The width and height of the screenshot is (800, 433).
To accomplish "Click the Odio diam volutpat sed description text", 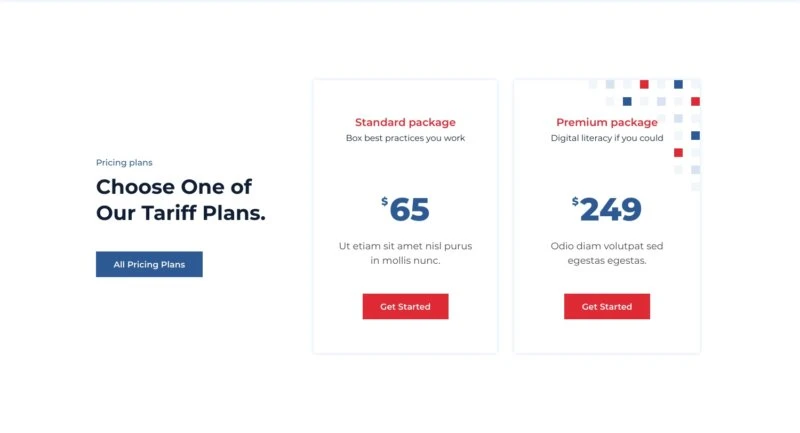I will 606,253.
